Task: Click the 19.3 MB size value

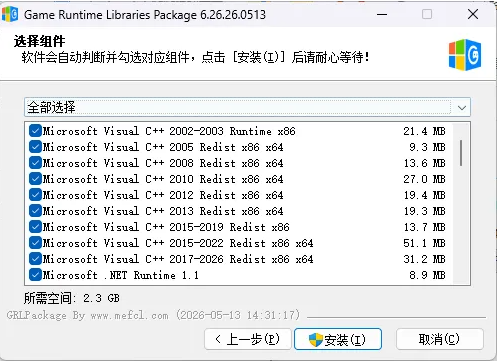Action: click(x=424, y=211)
